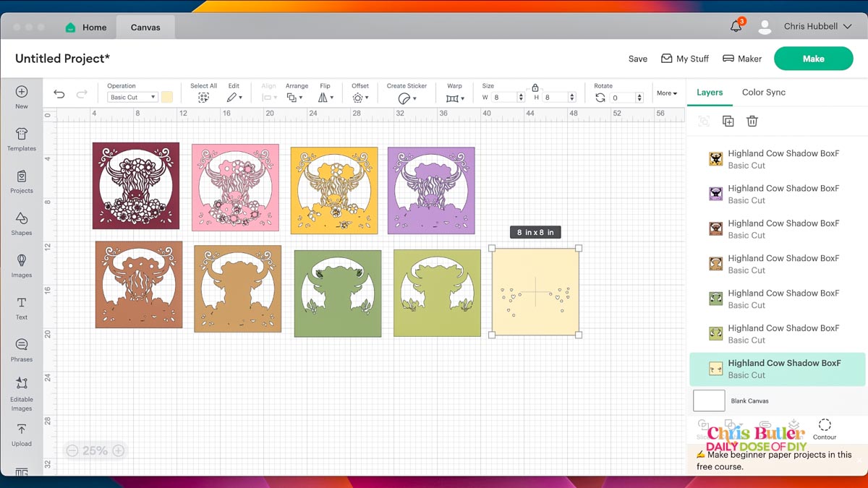Open the Shapes tool
868x488 pixels.
[22, 223]
